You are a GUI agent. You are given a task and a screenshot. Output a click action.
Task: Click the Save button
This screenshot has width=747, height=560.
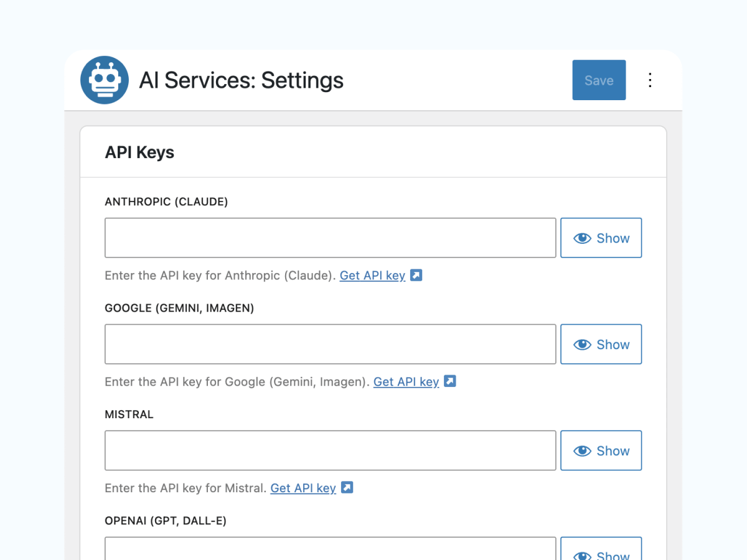[599, 80]
